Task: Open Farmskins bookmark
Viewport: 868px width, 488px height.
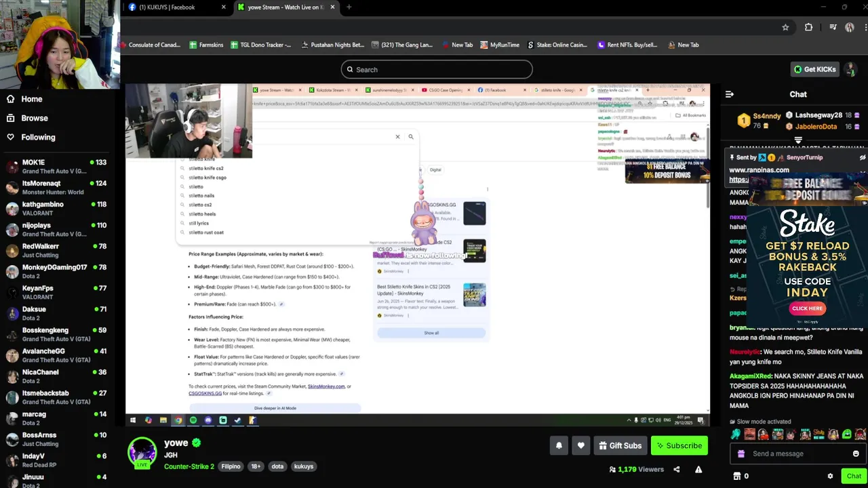Action: tap(206, 45)
